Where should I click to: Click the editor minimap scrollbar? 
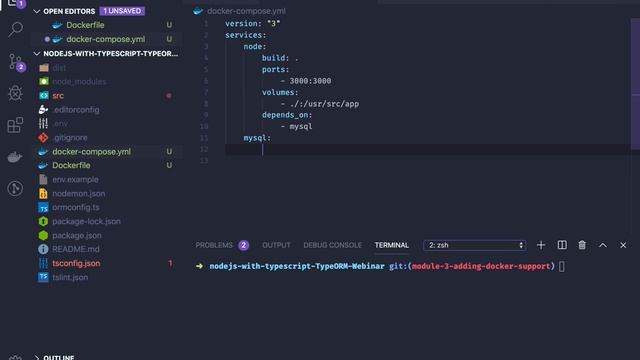[635, 84]
